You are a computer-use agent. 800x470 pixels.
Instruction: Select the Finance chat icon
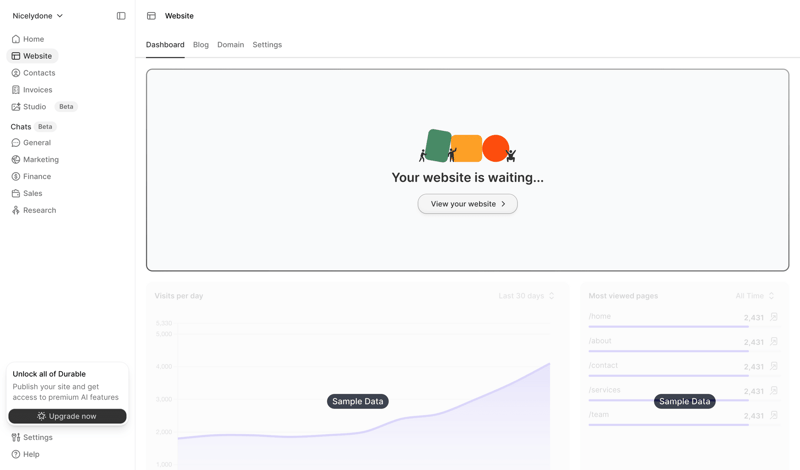click(16, 177)
